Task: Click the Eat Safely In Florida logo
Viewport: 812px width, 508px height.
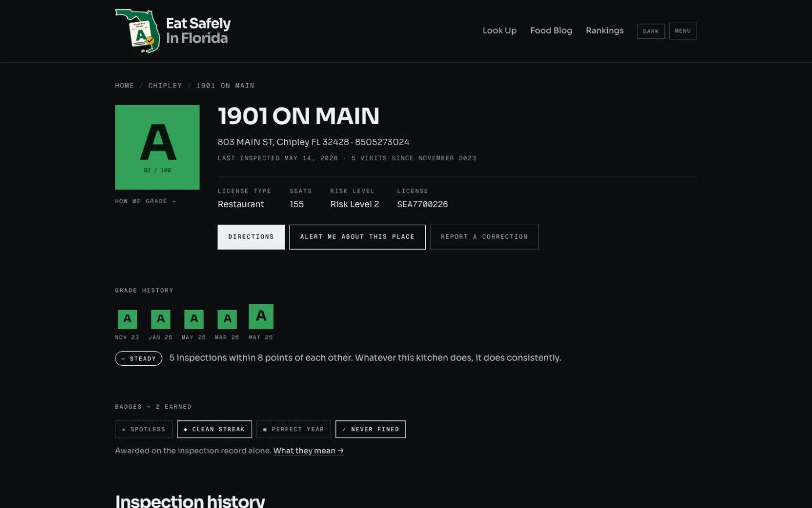Action: (x=173, y=31)
